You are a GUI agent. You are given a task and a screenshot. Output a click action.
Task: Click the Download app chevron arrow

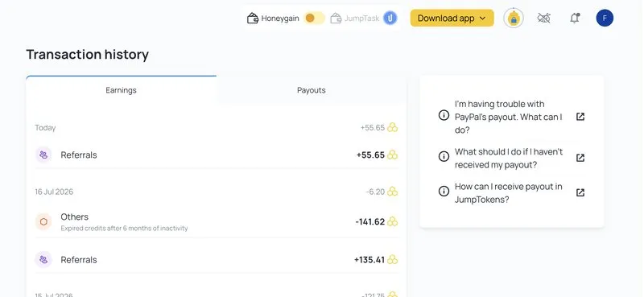[x=482, y=18]
